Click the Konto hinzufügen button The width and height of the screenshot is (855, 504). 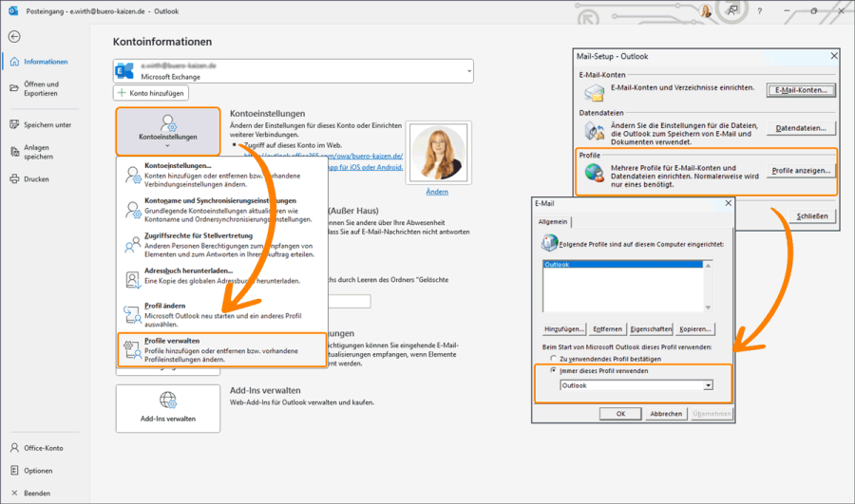coord(151,93)
